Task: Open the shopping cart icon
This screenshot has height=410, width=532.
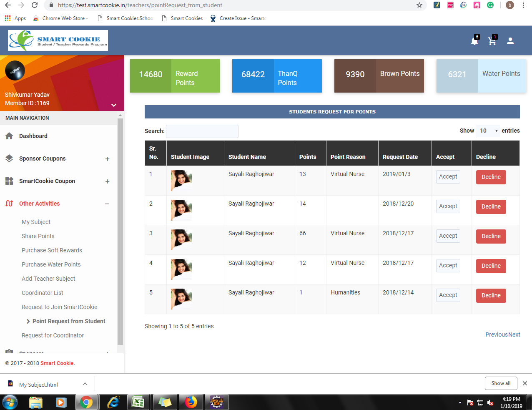Action: (492, 41)
